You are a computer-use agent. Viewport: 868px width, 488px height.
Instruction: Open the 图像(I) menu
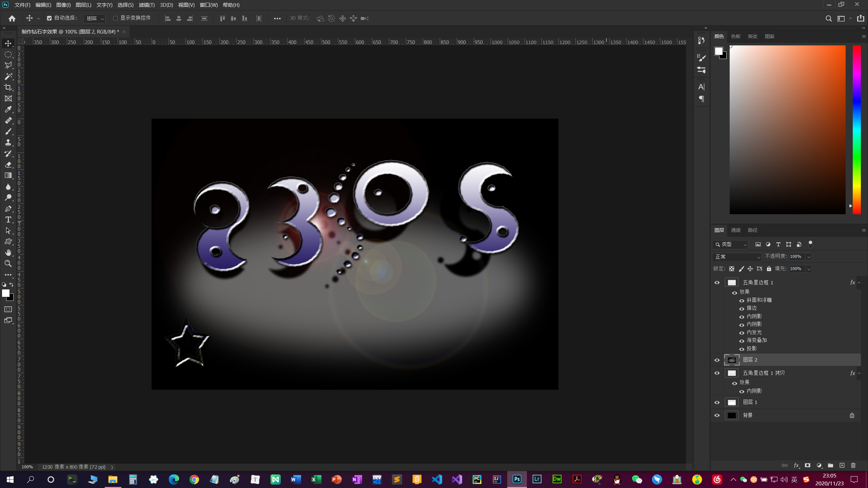63,5
